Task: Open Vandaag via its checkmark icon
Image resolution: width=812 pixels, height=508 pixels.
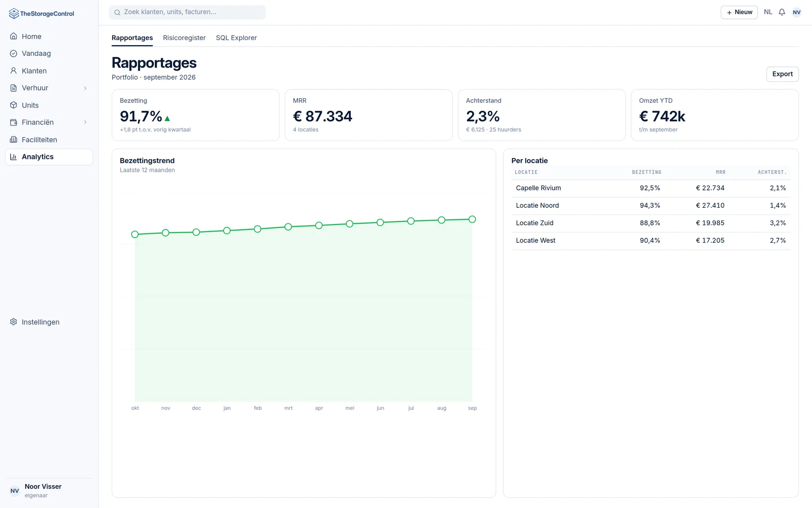Action: point(14,53)
